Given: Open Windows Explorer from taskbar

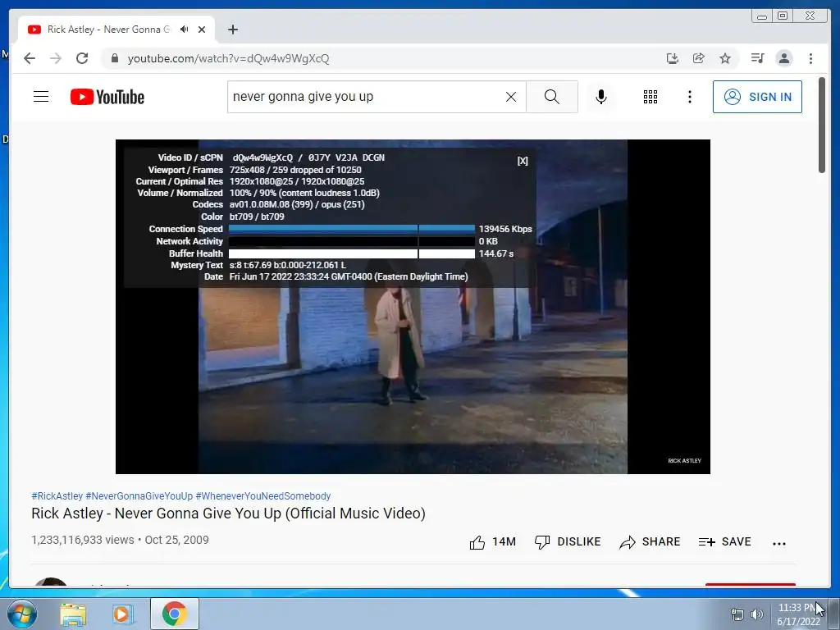Looking at the screenshot, I should click(x=73, y=614).
